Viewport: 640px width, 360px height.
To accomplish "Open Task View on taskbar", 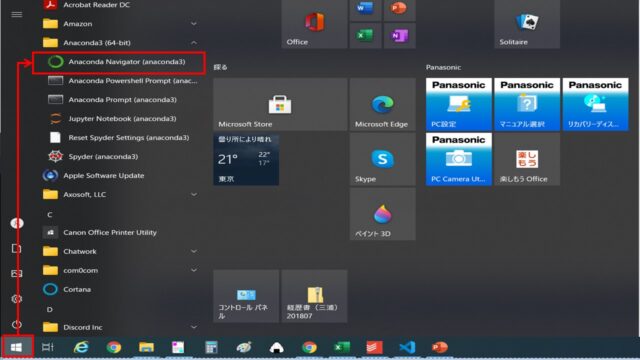I will pyautogui.click(x=48, y=347).
